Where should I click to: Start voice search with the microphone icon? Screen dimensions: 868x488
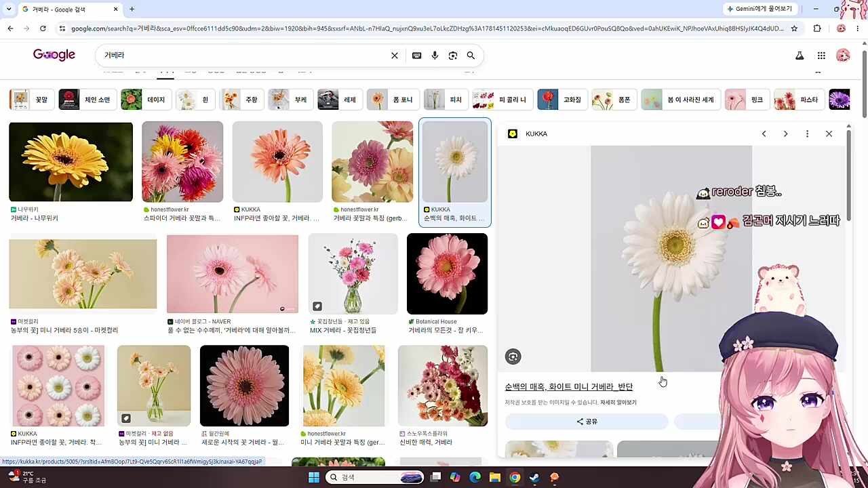(435, 56)
